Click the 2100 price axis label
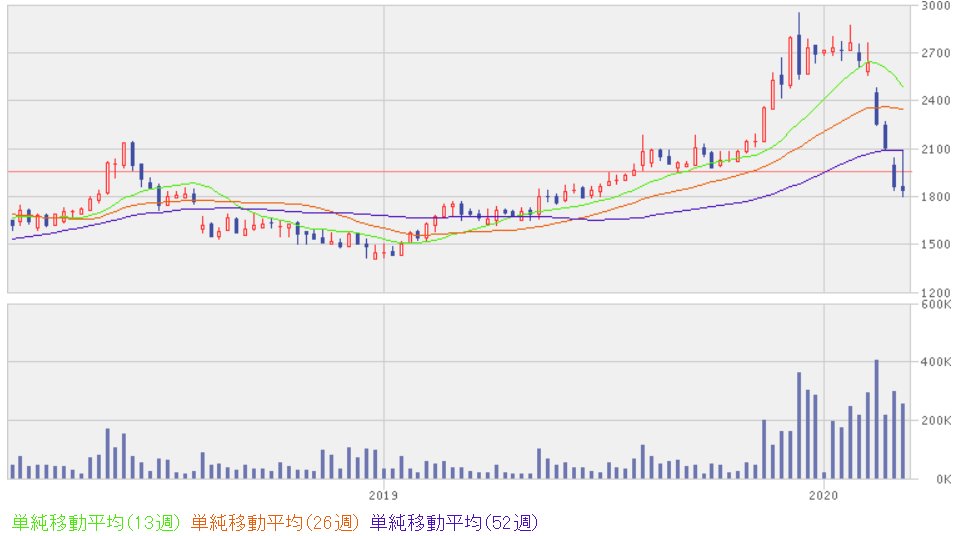 (936, 149)
